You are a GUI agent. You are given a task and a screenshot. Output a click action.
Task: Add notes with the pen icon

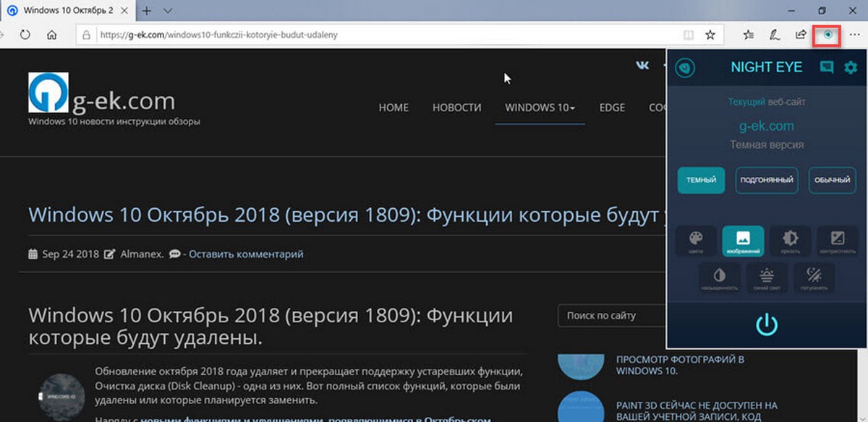(x=775, y=34)
